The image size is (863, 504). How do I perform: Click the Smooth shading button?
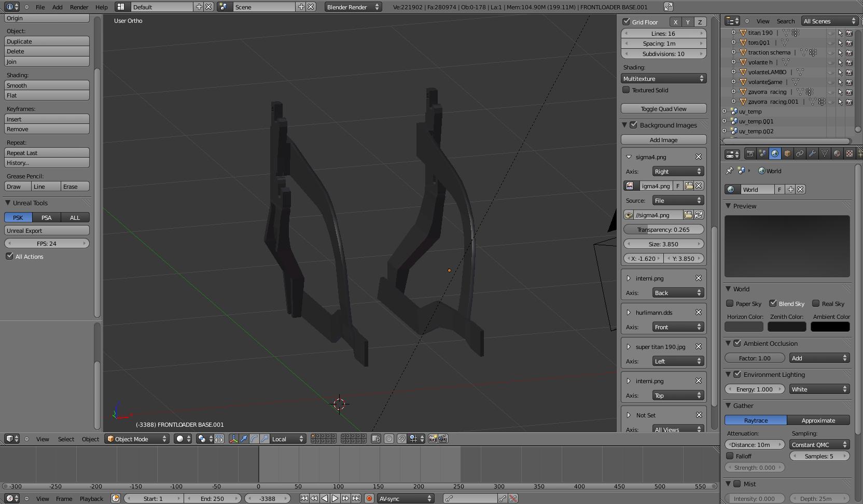click(x=47, y=85)
